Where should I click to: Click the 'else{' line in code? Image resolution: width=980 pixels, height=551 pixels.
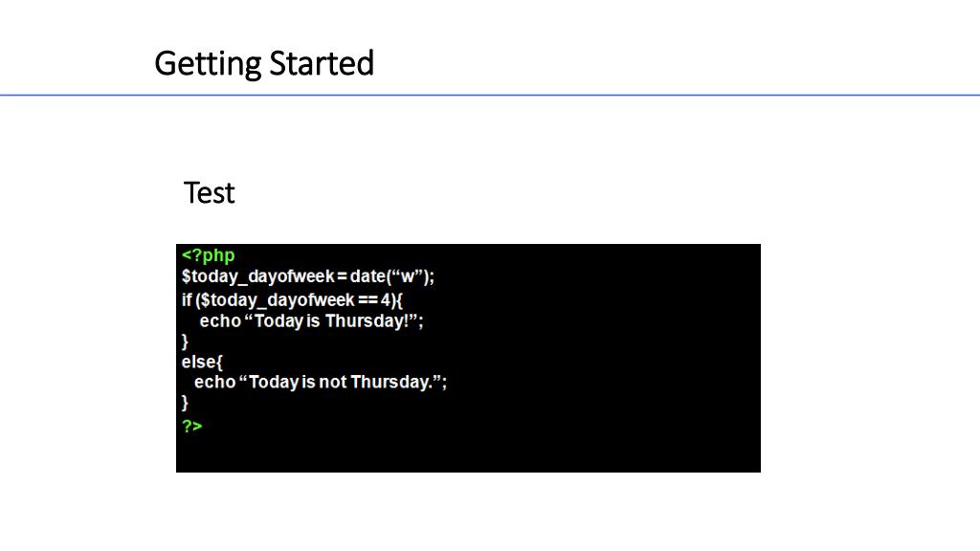pyautogui.click(x=202, y=362)
